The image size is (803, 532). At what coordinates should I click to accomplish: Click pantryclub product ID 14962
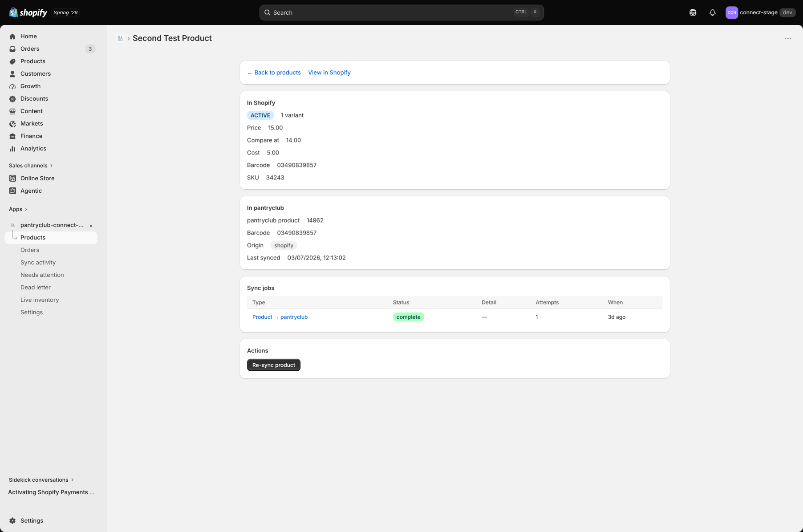pyautogui.click(x=315, y=220)
